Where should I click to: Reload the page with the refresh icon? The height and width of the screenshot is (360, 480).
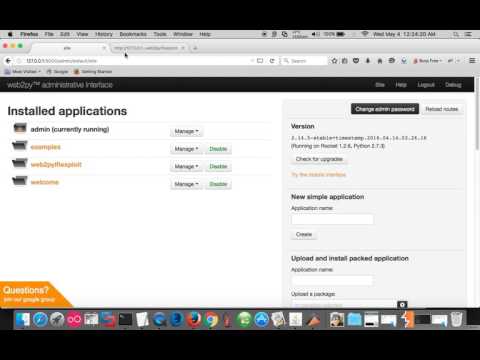point(272,61)
